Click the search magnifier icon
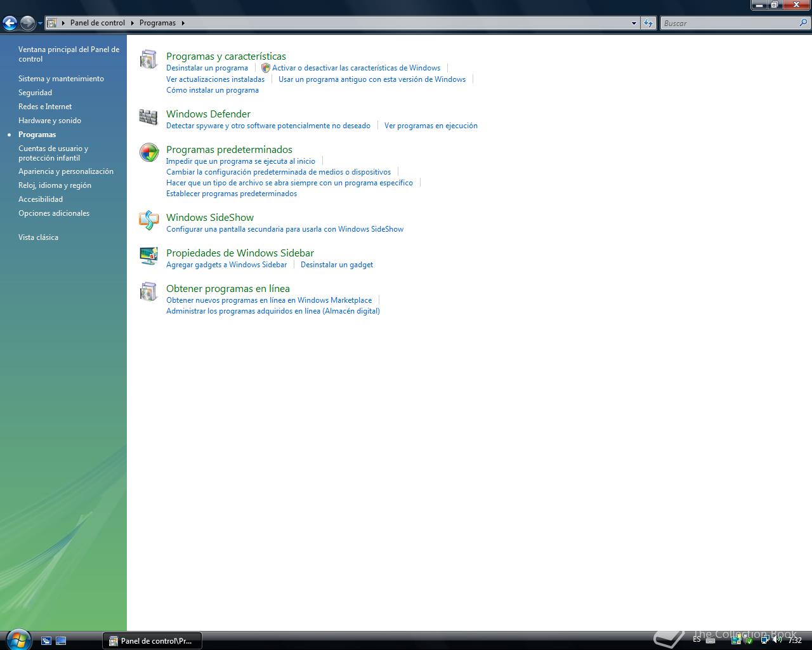The width and height of the screenshot is (812, 650). tap(804, 23)
